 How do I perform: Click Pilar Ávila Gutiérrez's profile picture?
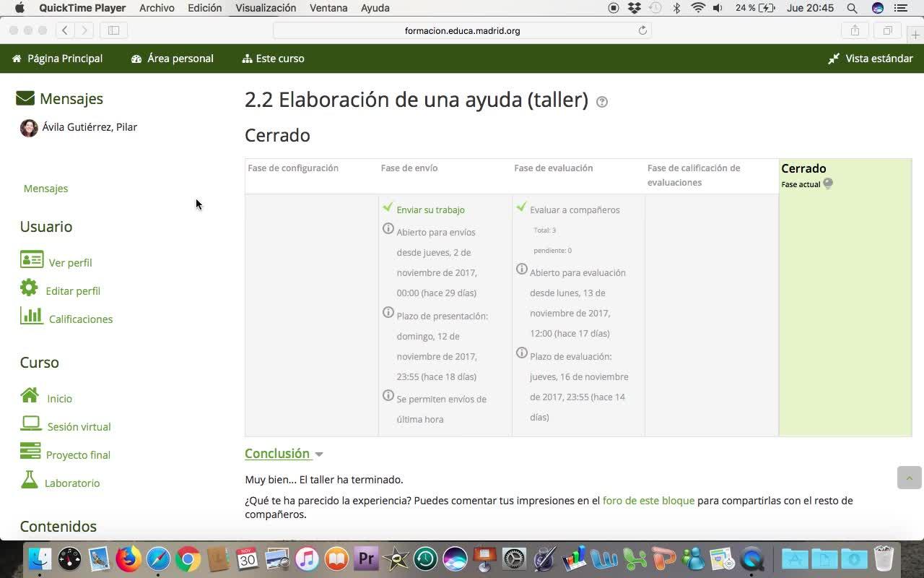29,128
